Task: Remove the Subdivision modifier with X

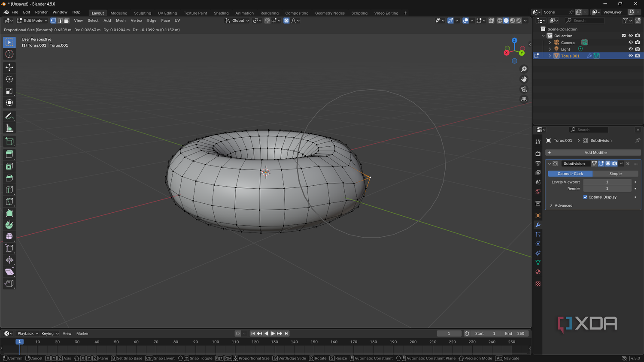Action: [x=628, y=163]
